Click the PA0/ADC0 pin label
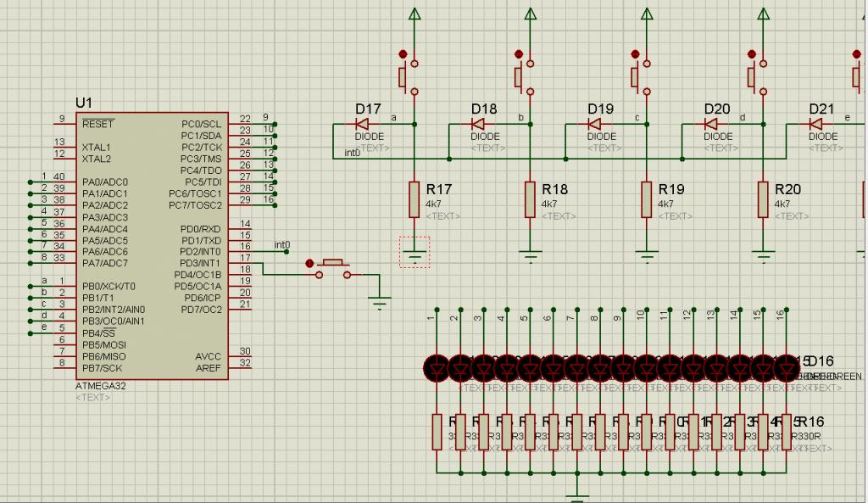The height and width of the screenshot is (503, 868). [x=104, y=182]
